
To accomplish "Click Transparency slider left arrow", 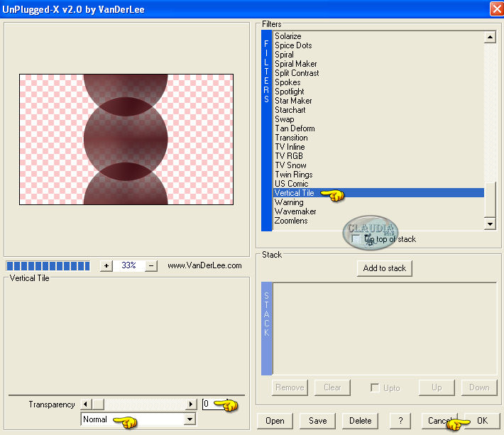I will click(86, 404).
